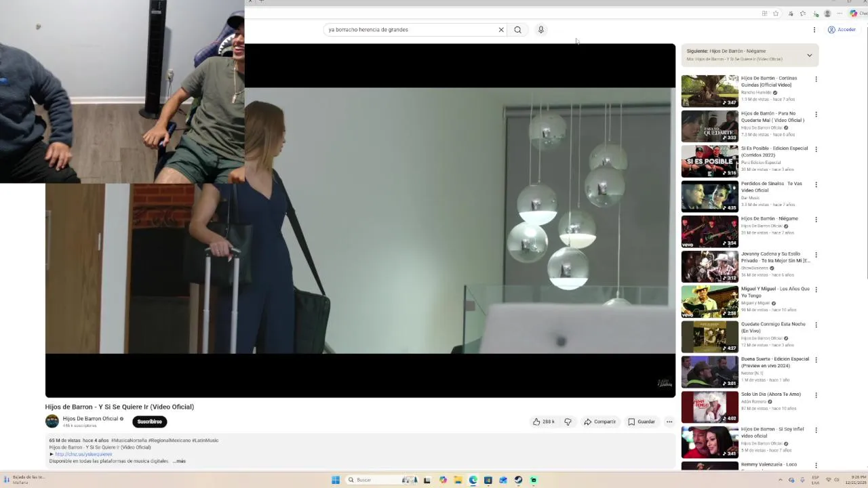The height and width of the screenshot is (488, 868).
Task: Open taskbar clock showing 9:26 PM
Action: (855, 480)
